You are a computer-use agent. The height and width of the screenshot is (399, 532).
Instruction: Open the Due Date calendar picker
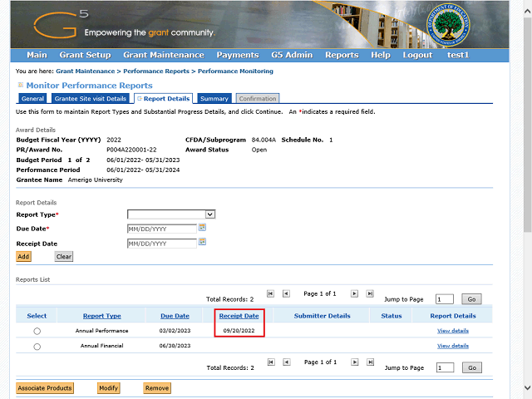[202, 228]
